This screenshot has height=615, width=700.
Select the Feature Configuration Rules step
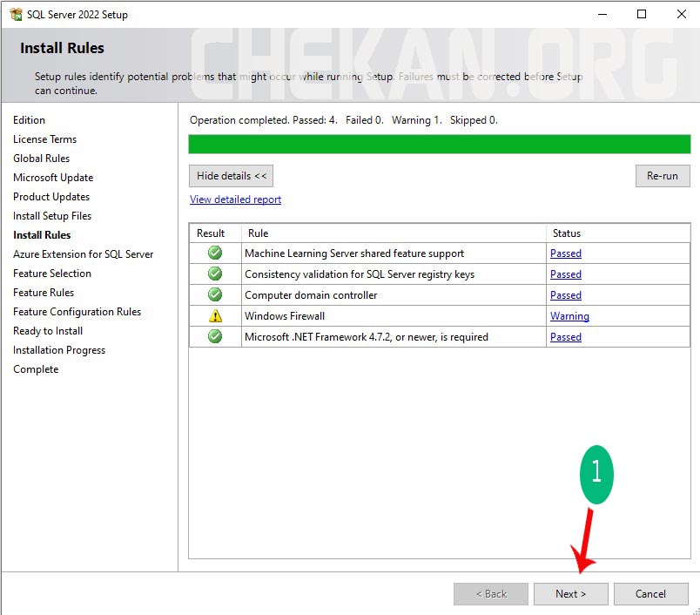(x=77, y=312)
